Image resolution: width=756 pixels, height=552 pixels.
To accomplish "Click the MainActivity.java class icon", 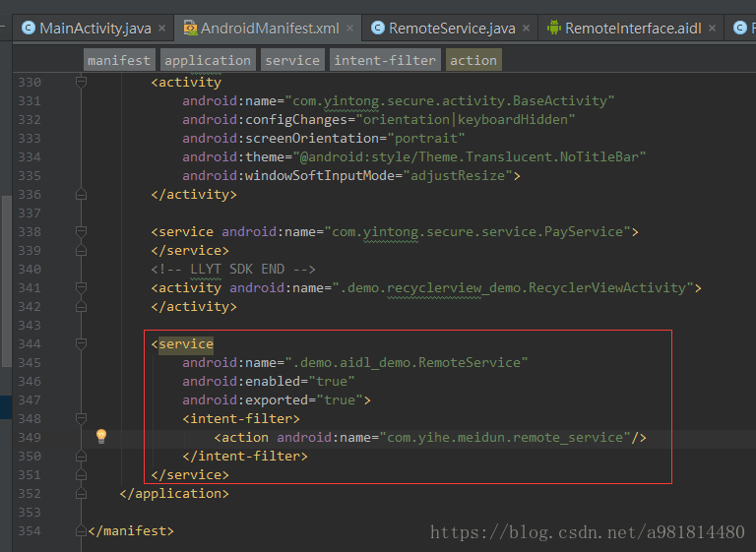I will 28,28.
